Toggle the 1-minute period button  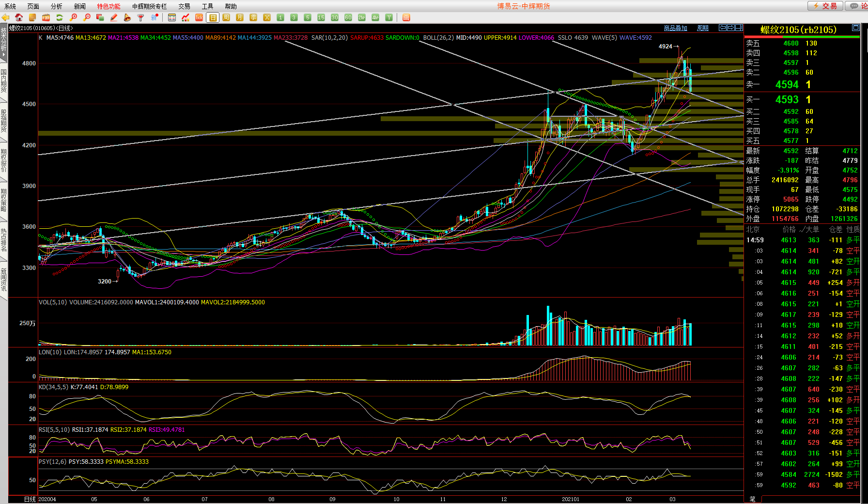click(280, 17)
